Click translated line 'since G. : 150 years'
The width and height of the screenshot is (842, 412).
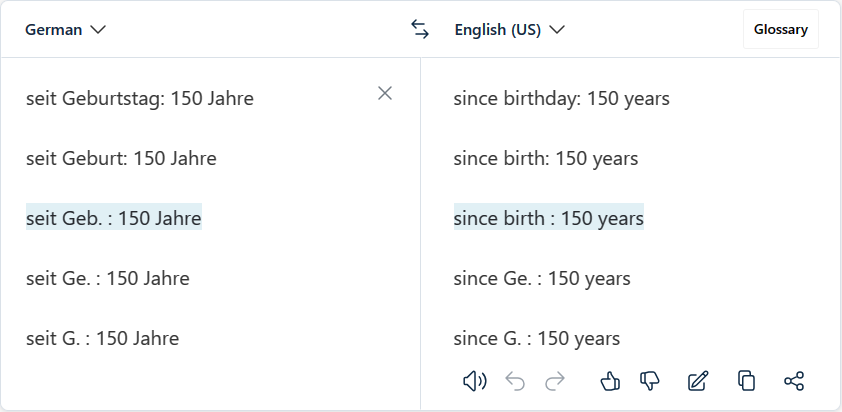coord(536,338)
